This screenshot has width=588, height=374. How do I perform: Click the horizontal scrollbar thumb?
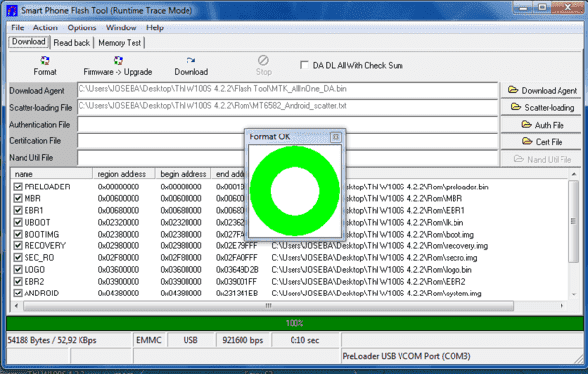click(268, 306)
